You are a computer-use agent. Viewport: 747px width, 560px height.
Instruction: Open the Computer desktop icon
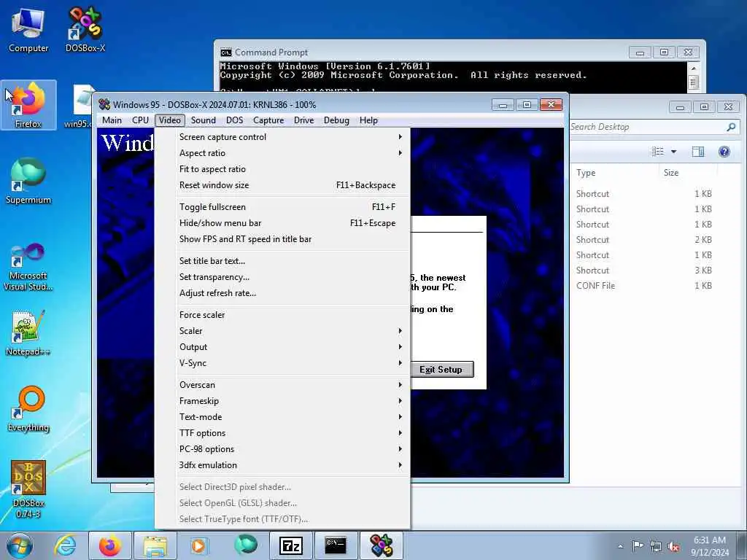pyautogui.click(x=28, y=30)
